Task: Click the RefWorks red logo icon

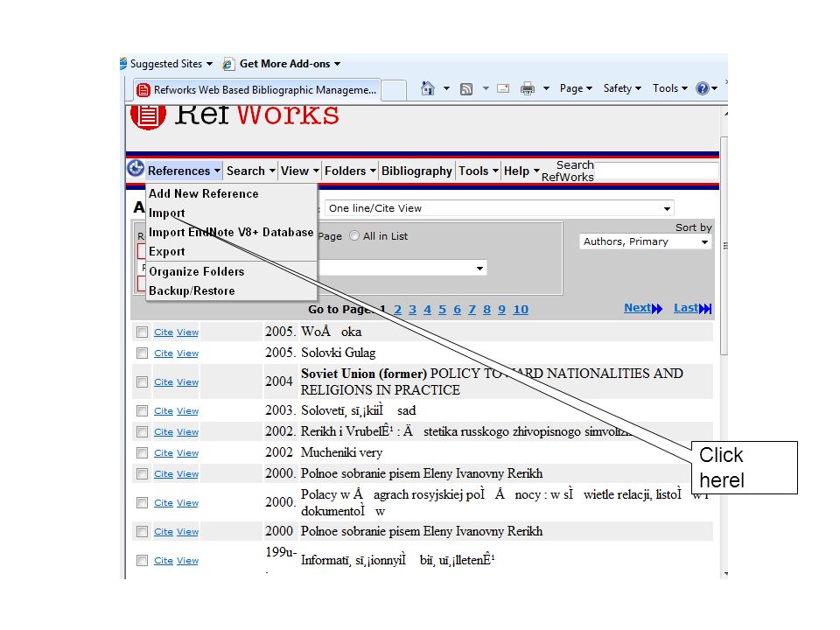Action: point(149,117)
